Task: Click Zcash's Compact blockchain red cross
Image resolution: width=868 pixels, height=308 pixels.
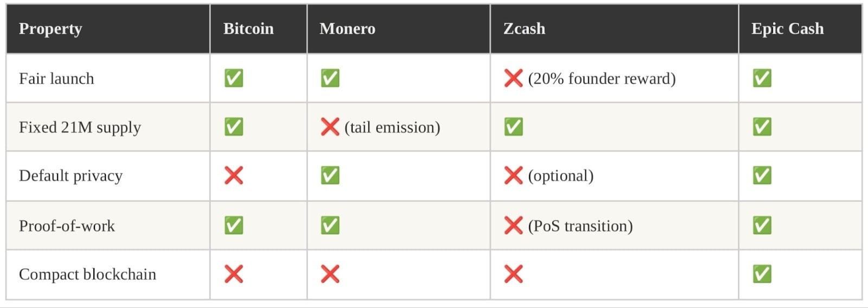Action: (x=513, y=274)
